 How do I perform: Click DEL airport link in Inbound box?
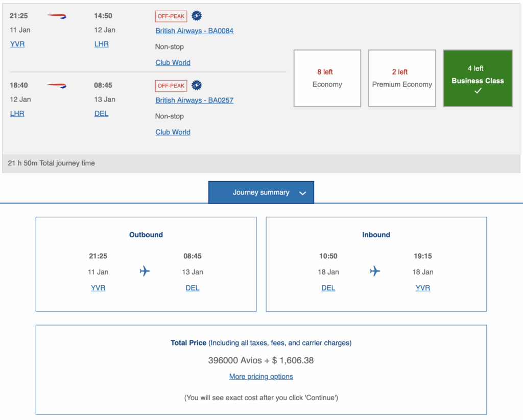click(328, 288)
